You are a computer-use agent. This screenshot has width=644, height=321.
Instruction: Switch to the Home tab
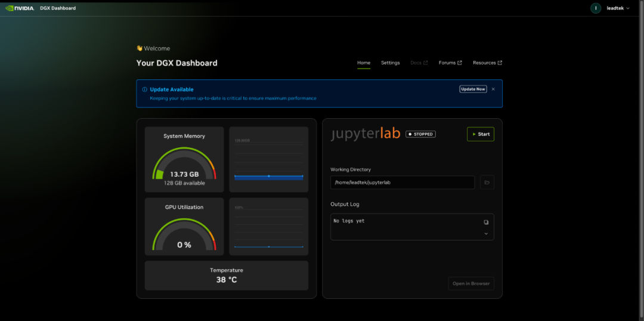364,63
